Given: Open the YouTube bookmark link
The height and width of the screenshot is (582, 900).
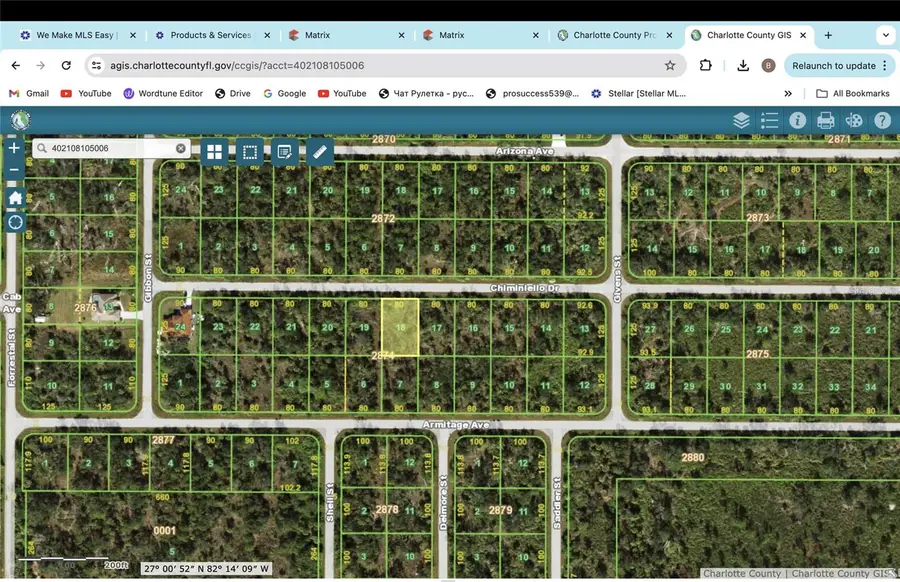Looking at the screenshot, I should pyautogui.click(x=85, y=93).
